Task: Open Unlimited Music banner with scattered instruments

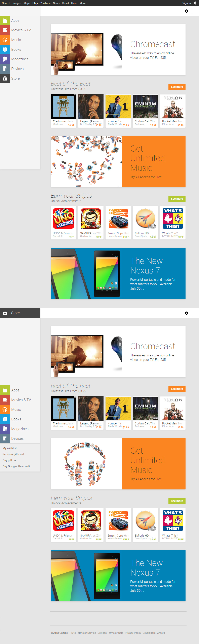Action: 118,161
